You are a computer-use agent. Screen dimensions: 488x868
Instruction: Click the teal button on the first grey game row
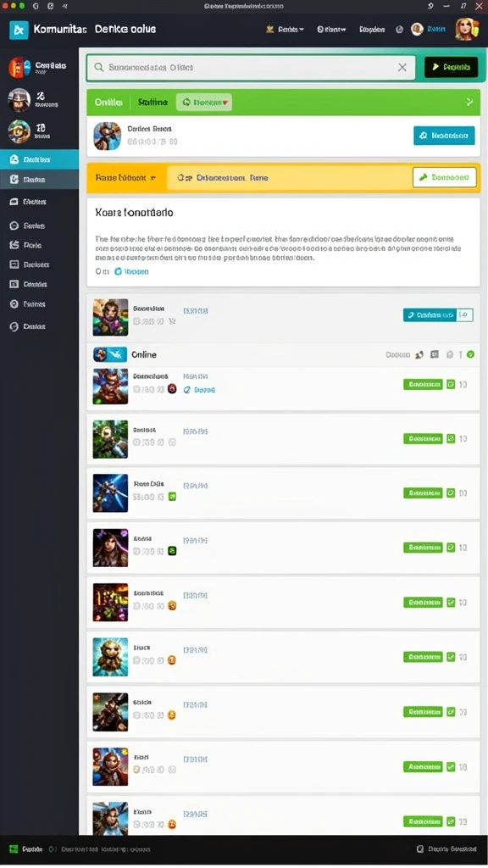(x=430, y=315)
